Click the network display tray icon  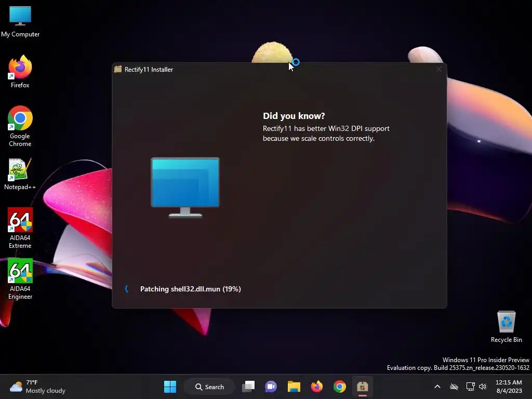pos(470,387)
